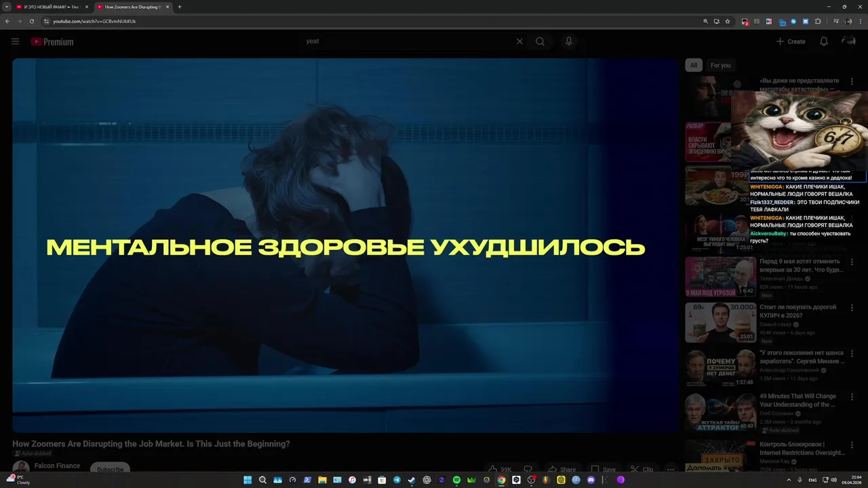This screenshot has height=488, width=868.
Task: Open the Create menu
Action: 791,41
